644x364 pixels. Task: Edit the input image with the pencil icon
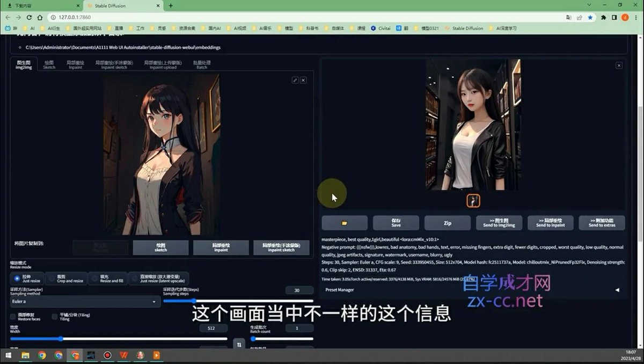(295, 80)
